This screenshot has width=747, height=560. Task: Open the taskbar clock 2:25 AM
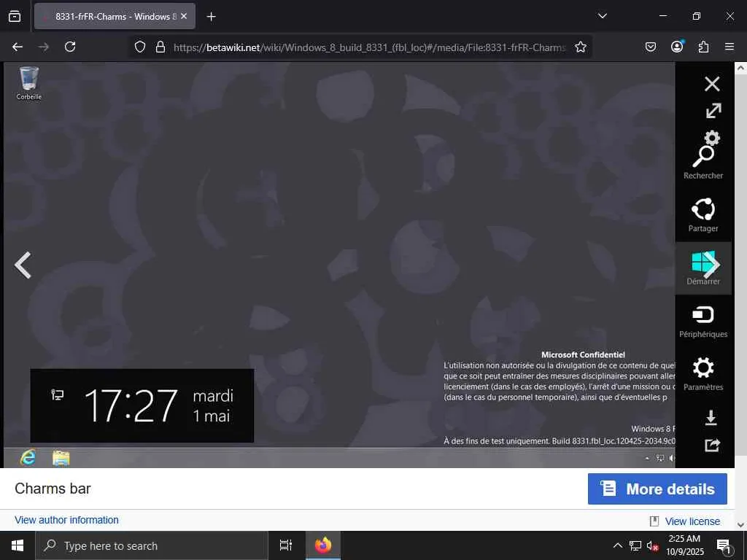point(684,545)
